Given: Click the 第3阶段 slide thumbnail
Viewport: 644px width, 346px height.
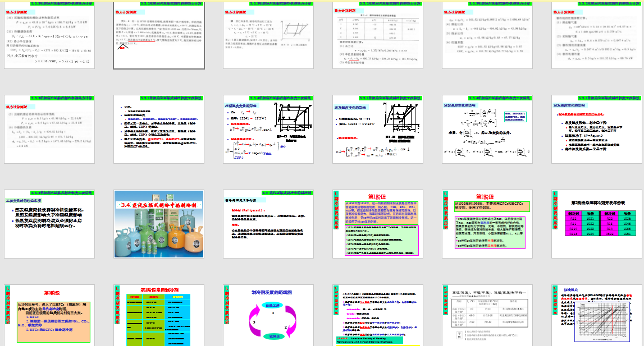Looking at the screenshot, I should tap(48, 317).
